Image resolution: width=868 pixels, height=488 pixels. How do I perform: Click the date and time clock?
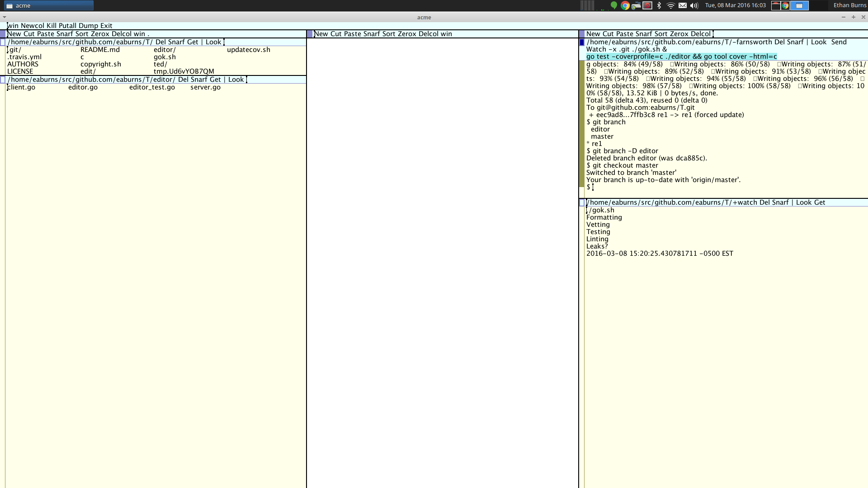pos(736,5)
